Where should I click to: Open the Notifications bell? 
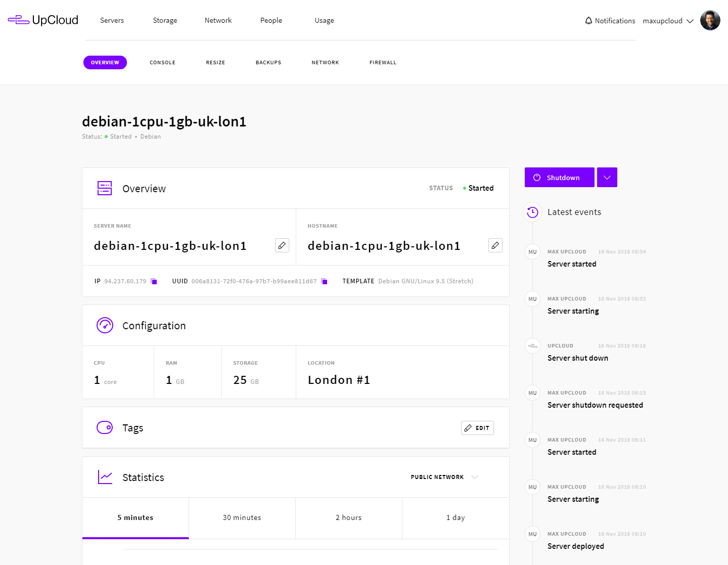[588, 21]
